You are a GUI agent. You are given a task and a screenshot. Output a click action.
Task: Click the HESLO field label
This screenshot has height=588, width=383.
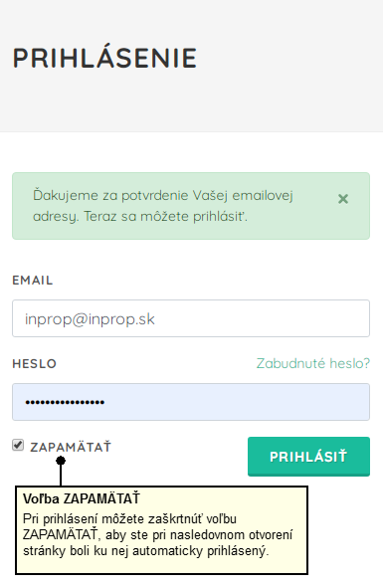coord(34,364)
